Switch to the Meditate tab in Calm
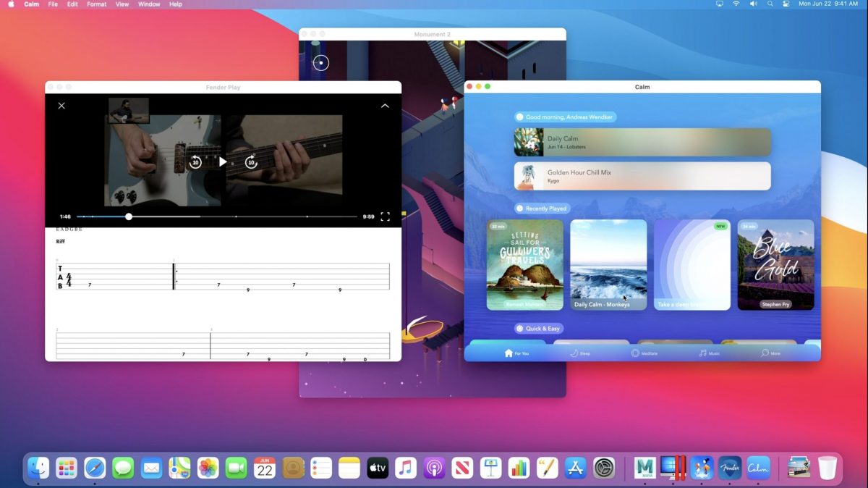The width and height of the screenshot is (868, 488). pyautogui.click(x=644, y=353)
